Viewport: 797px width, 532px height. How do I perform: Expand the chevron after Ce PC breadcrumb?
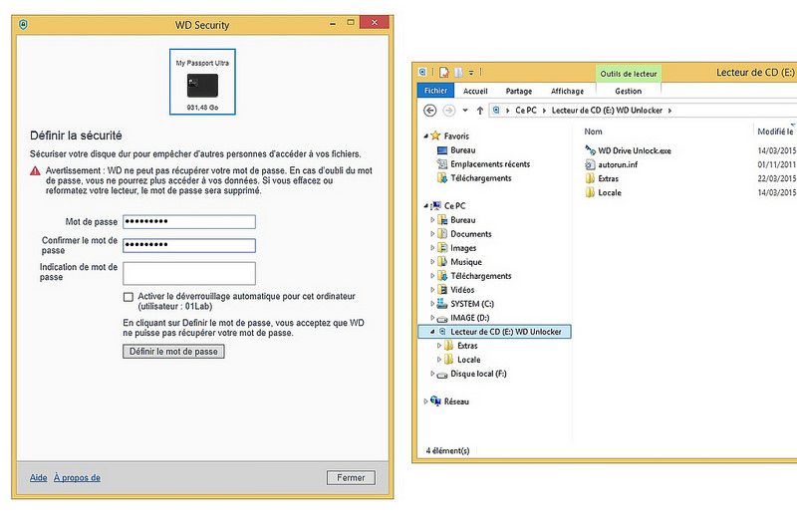(x=544, y=111)
